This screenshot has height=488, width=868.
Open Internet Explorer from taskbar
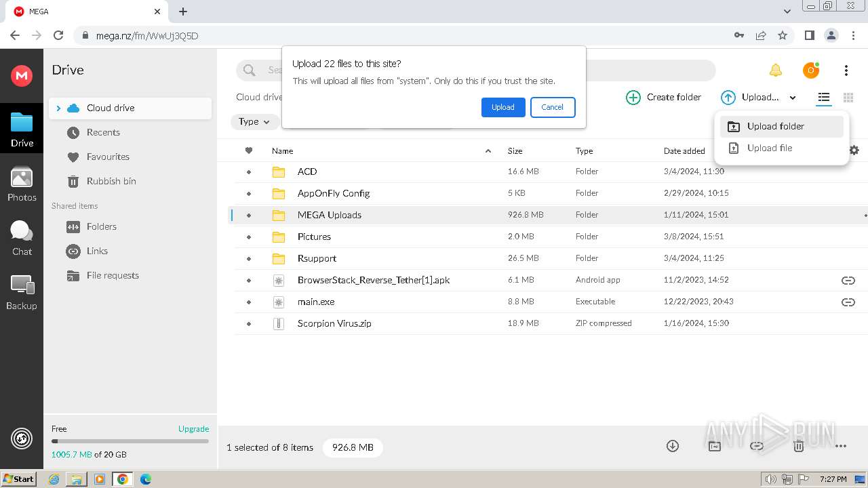coord(54,479)
